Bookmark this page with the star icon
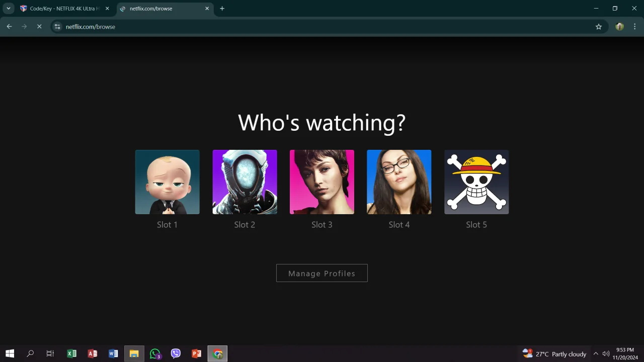Viewport: 644px width, 362px height. click(x=599, y=27)
